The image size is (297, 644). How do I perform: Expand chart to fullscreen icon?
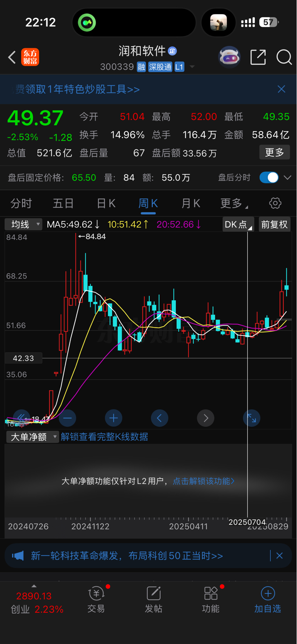click(x=252, y=418)
